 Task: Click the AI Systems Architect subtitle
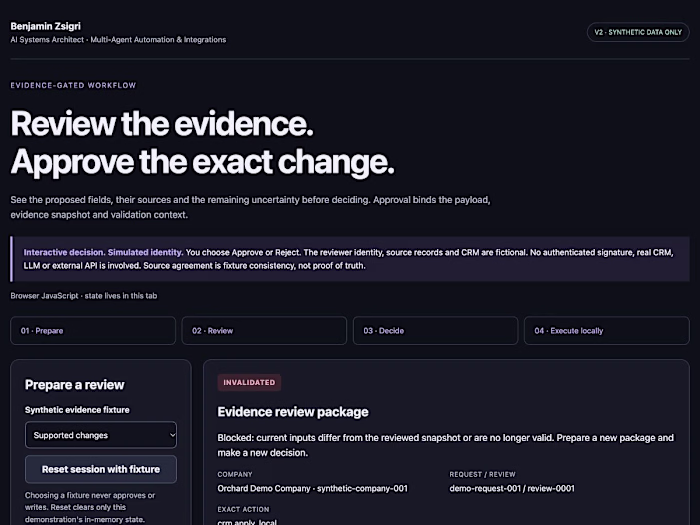coord(118,40)
